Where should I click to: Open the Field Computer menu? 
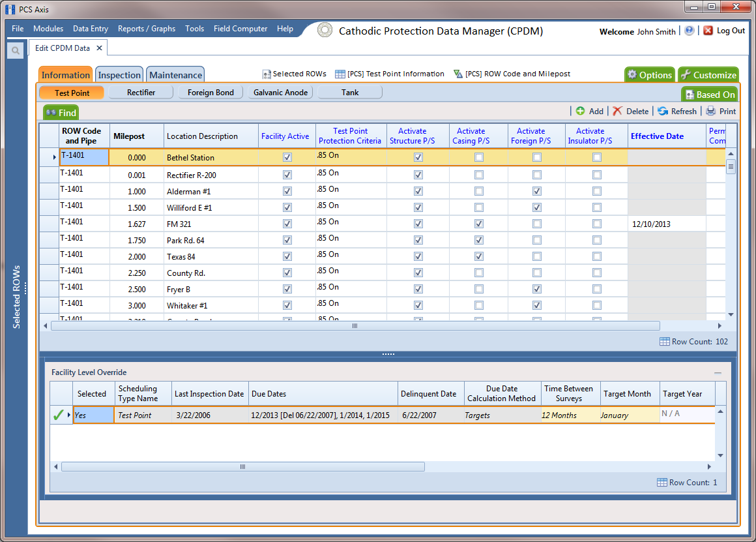[x=240, y=29]
